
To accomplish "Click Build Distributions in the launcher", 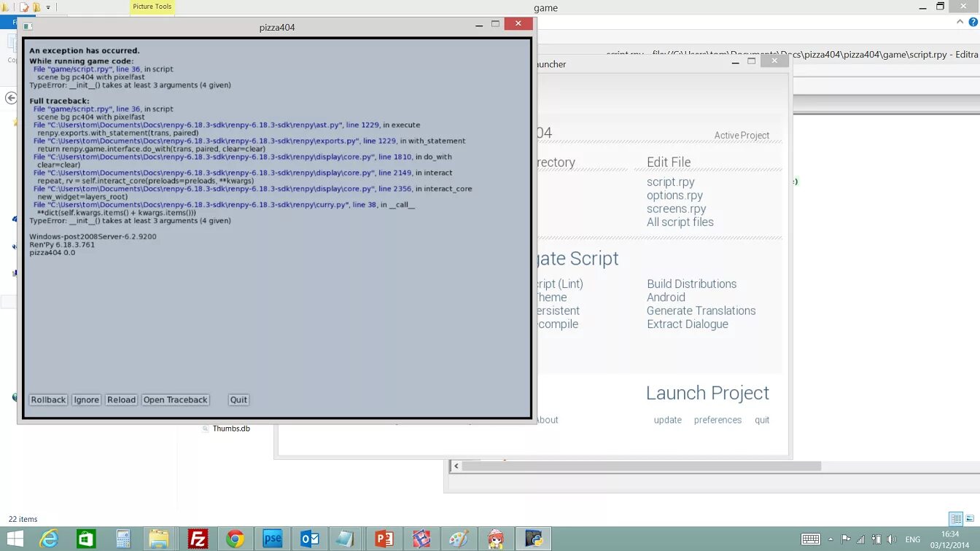I will point(692,284).
